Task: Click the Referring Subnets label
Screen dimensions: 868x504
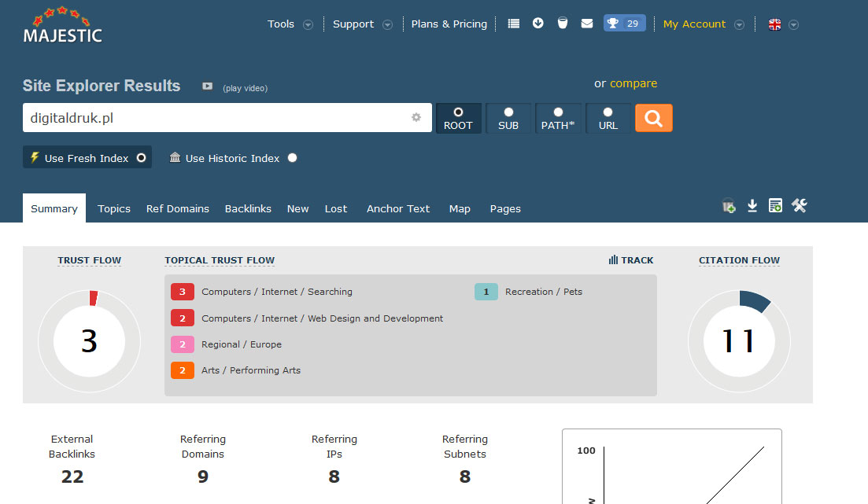Action: (465, 447)
